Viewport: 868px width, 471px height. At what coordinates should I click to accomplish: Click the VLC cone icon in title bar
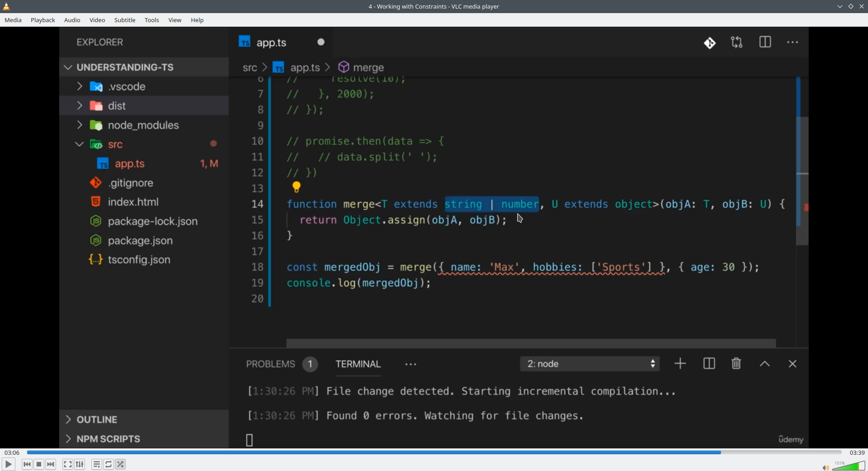tap(6, 6)
